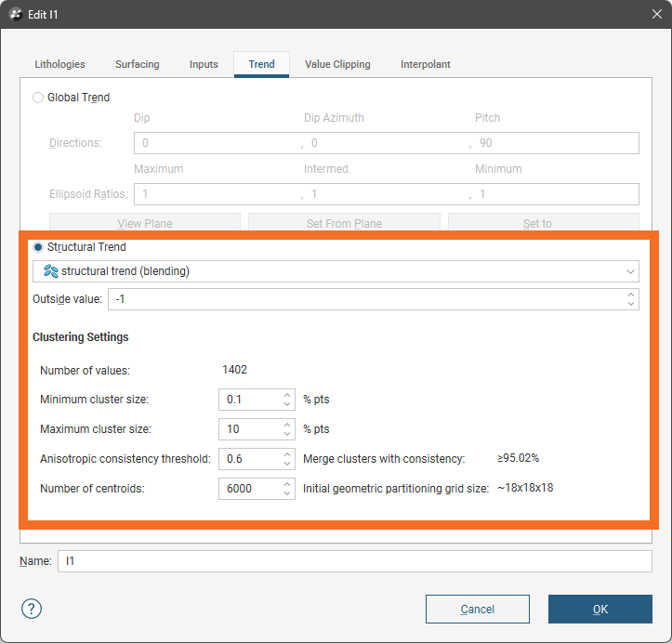Click the help question mark icon
The width and height of the screenshot is (672, 643).
(x=32, y=609)
